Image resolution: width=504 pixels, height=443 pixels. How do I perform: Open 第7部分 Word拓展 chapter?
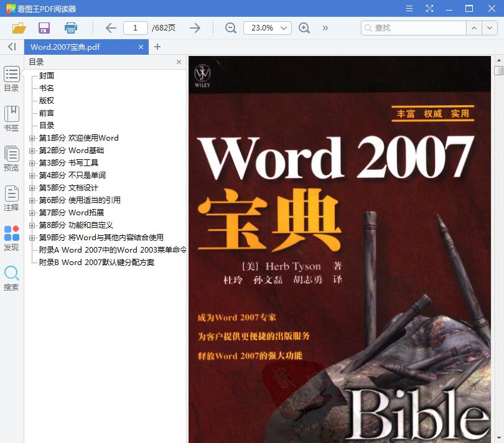(x=72, y=213)
